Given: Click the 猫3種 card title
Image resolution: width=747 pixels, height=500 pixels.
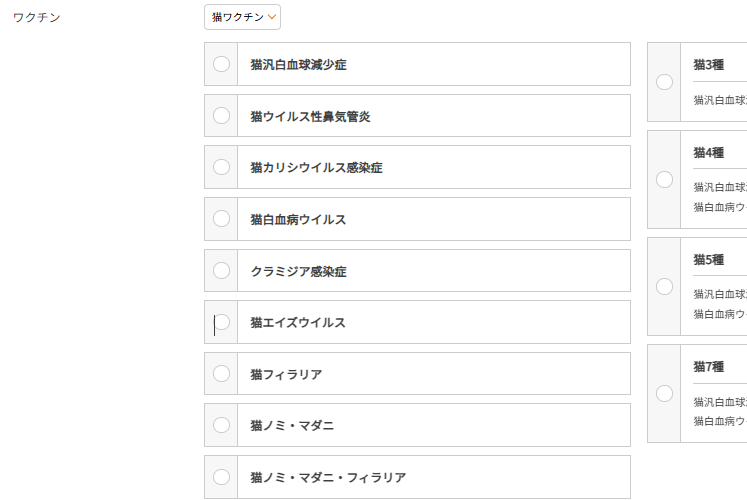Looking at the screenshot, I should coord(708,64).
